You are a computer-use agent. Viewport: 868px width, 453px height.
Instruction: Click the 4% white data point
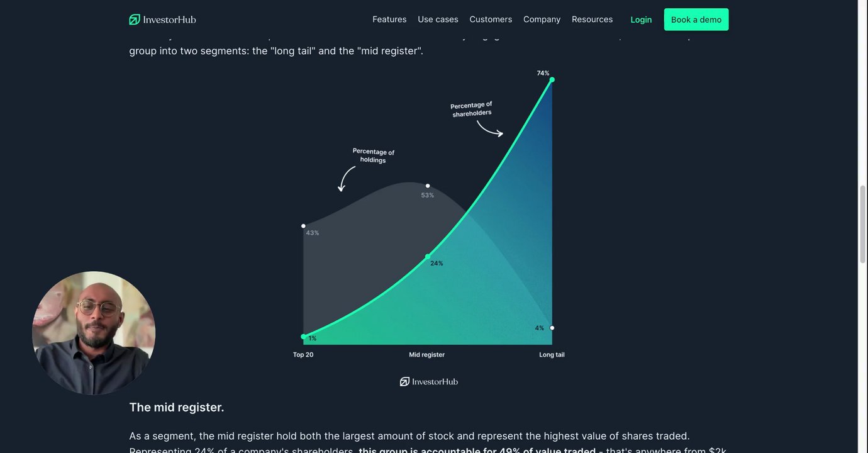coord(552,328)
